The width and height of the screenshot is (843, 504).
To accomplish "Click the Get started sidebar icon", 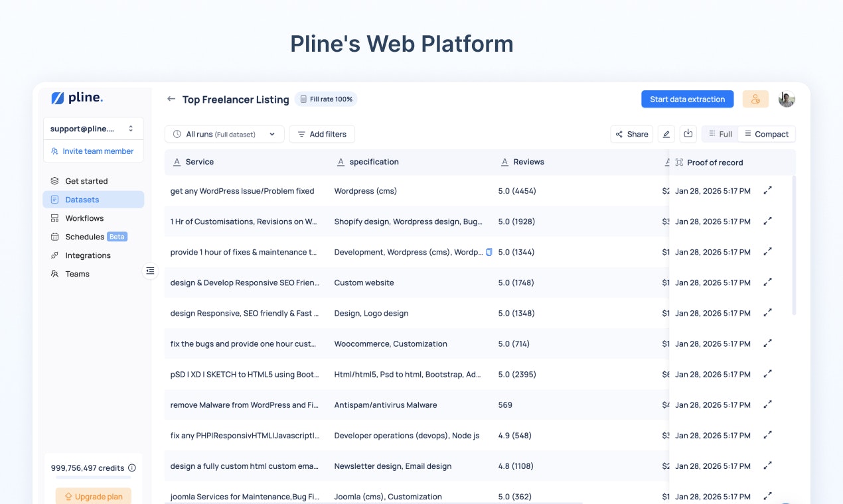I will (56, 180).
